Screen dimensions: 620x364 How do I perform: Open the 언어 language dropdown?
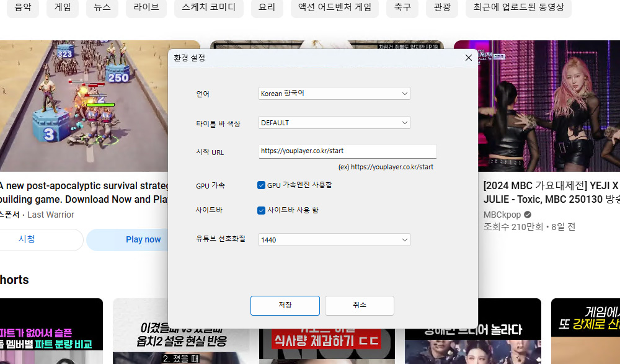click(334, 94)
